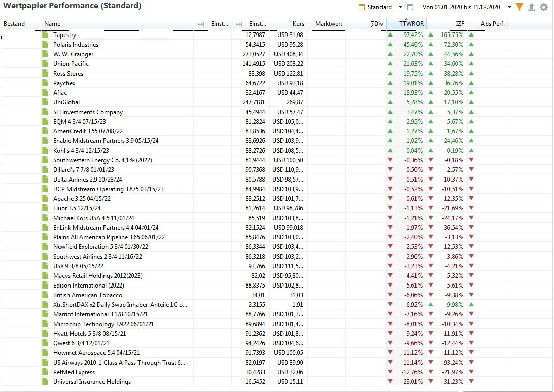Select the Union Pacific row

pyautogui.click(x=254, y=63)
